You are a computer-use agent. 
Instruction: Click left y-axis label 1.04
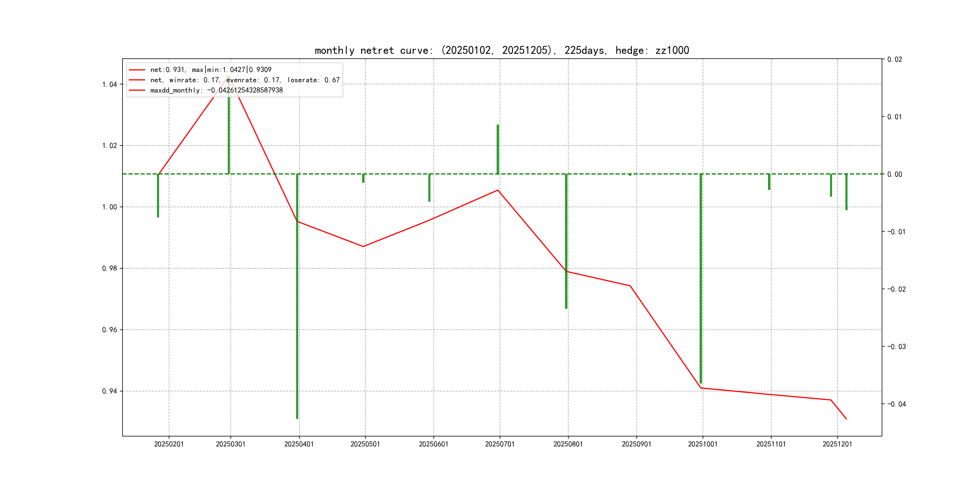pos(109,84)
